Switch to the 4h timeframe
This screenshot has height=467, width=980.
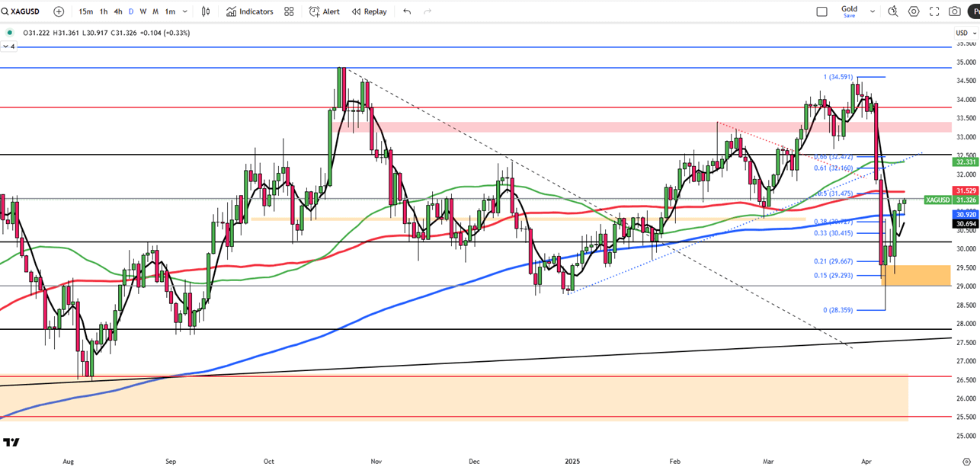(117, 11)
